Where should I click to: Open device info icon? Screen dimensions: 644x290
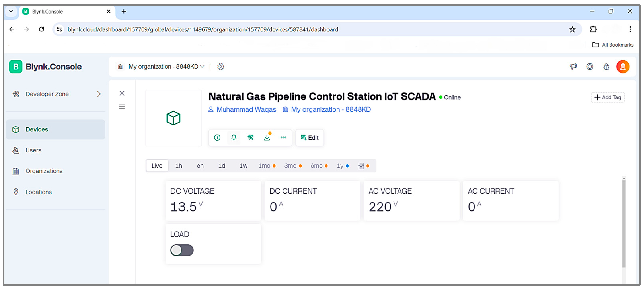coord(217,138)
